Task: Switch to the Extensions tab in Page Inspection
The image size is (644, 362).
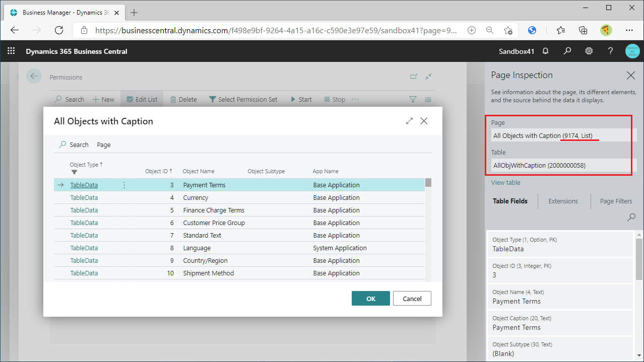Action: click(563, 201)
